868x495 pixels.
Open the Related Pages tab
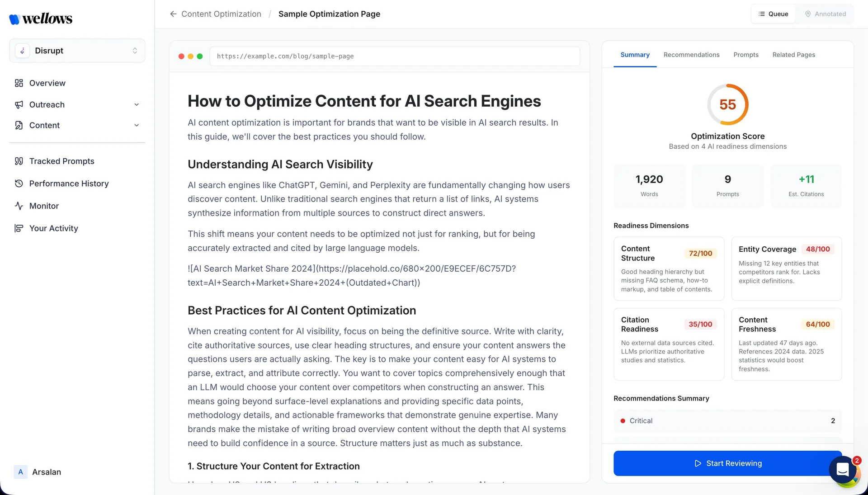tap(793, 55)
